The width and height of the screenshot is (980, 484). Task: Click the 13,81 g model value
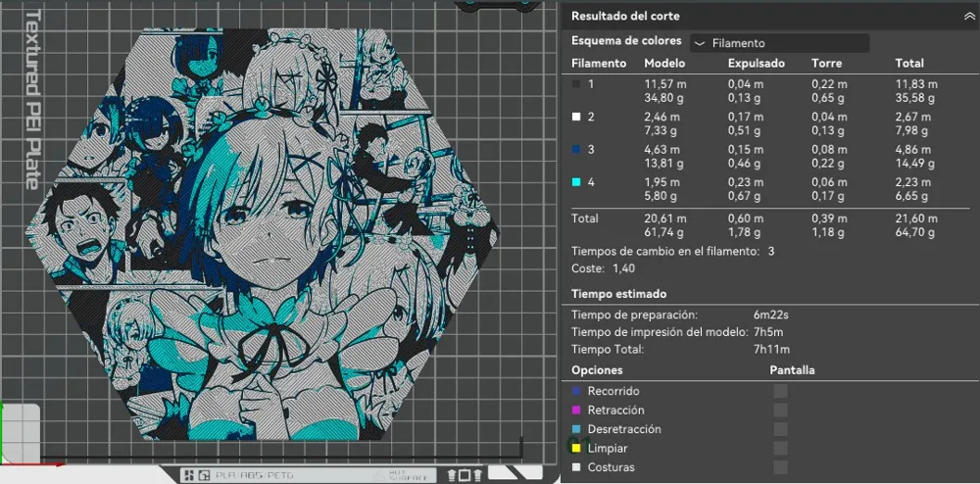tap(663, 164)
